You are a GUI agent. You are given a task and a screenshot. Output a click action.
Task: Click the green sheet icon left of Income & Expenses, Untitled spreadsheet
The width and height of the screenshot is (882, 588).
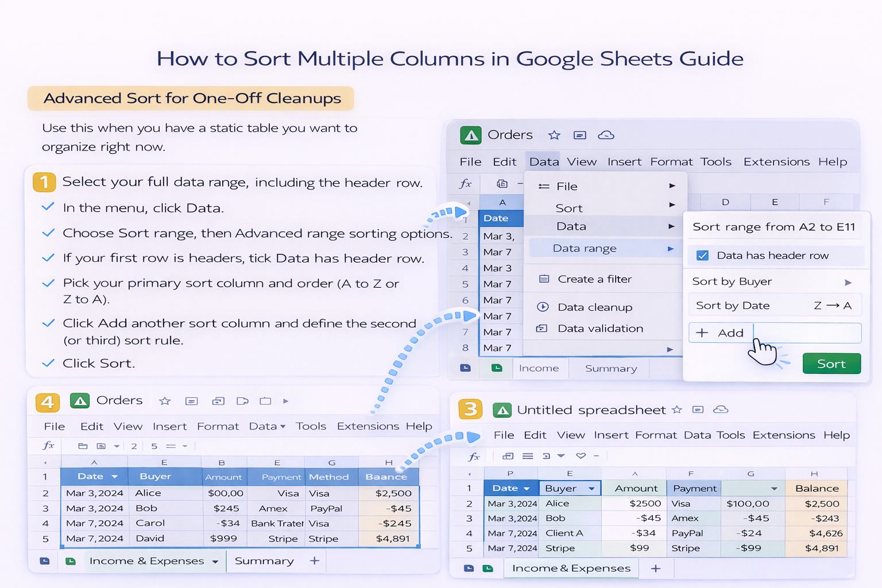click(488, 568)
